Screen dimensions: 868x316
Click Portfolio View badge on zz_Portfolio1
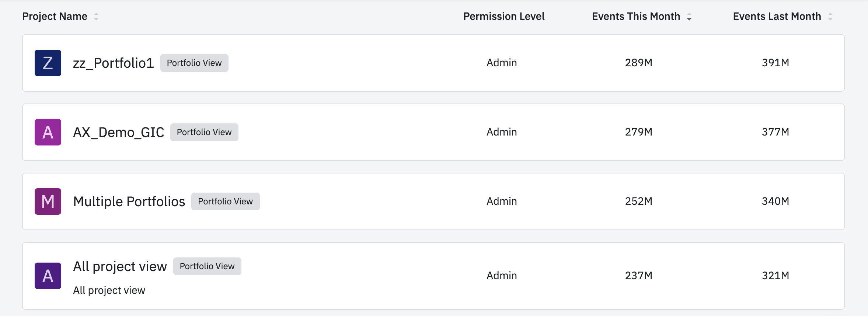tap(194, 63)
